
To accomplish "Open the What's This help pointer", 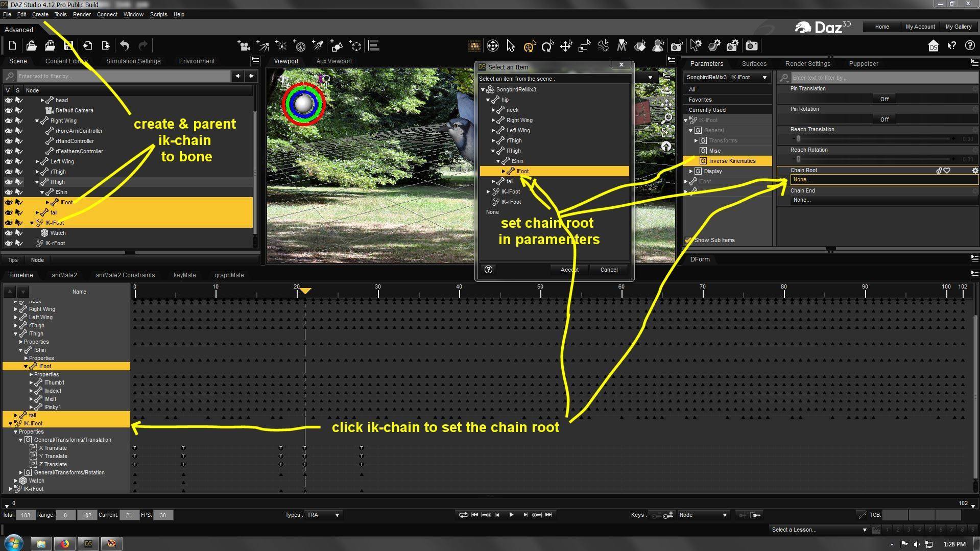I will point(951,46).
